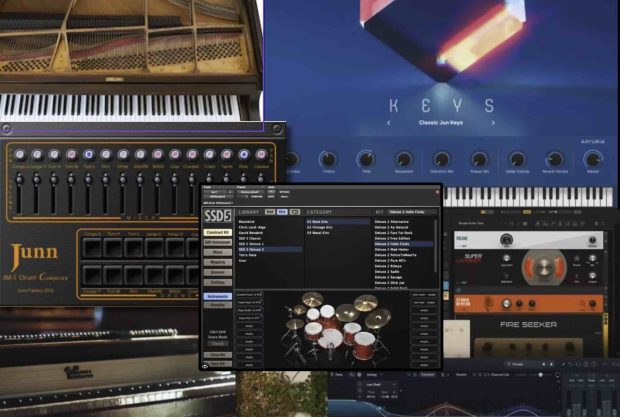
Task: Select '03 Metal Kits' category
Action: [x=318, y=233]
